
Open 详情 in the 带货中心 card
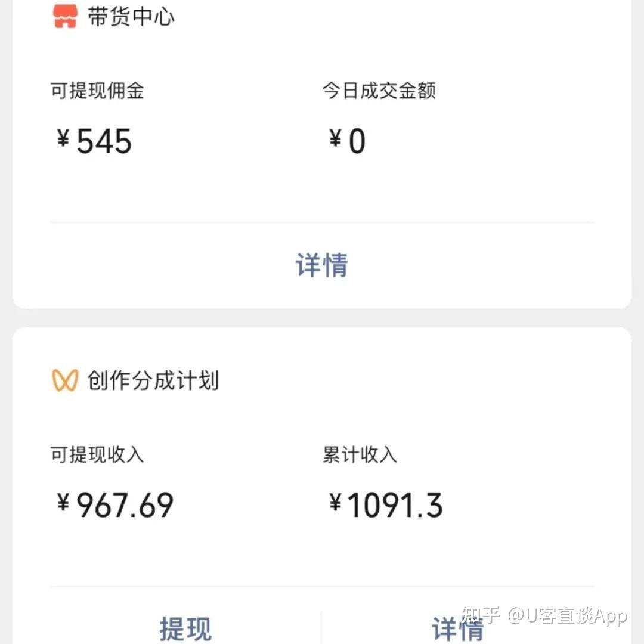pyautogui.click(x=321, y=265)
